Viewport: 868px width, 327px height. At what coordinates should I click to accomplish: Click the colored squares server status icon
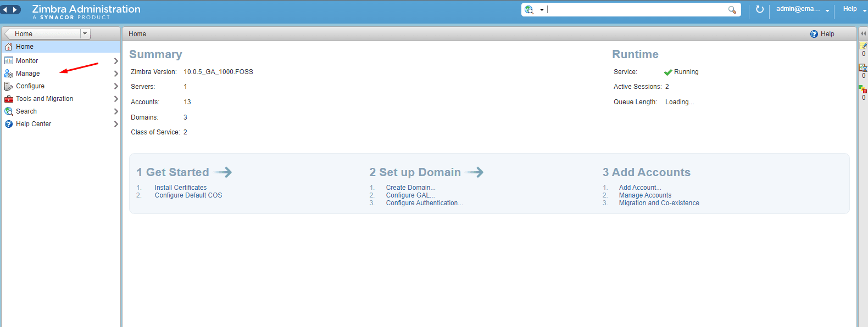coord(864,89)
